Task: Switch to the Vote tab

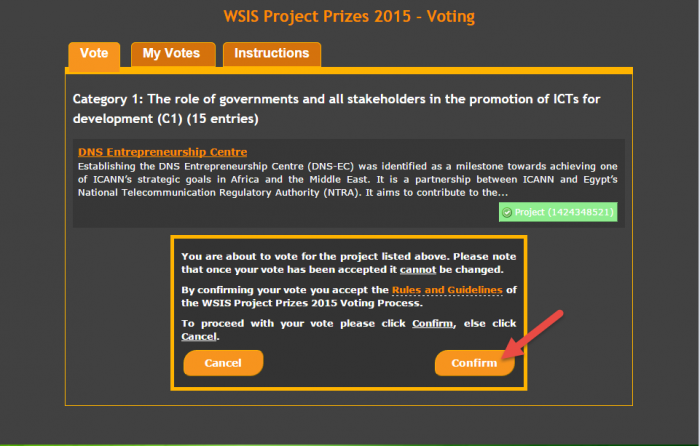Action: (94, 54)
